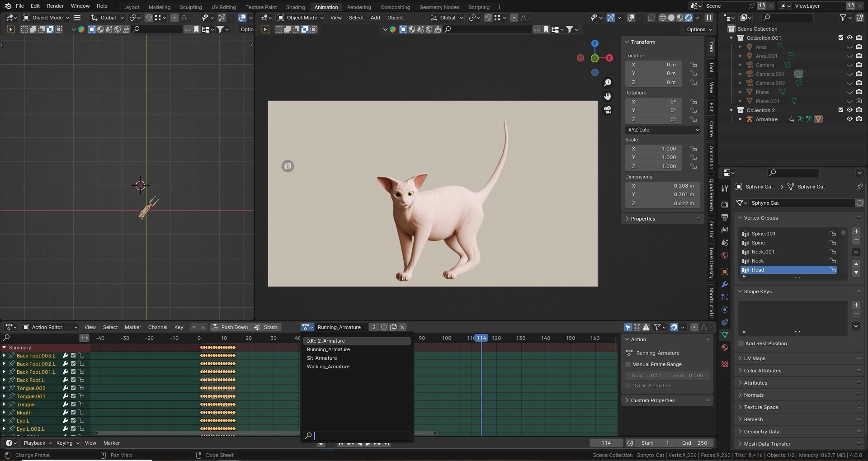Open the Geometry Nodes workspace tab
Image resolution: width=868 pixels, height=461 pixels.
(439, 7)
